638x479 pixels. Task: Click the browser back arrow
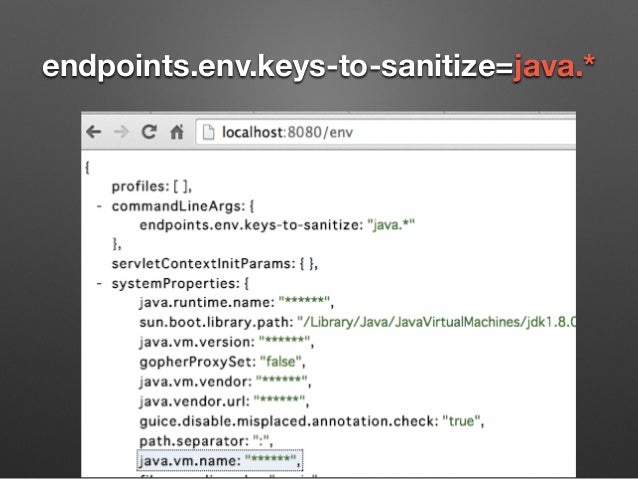coord(94,132)
